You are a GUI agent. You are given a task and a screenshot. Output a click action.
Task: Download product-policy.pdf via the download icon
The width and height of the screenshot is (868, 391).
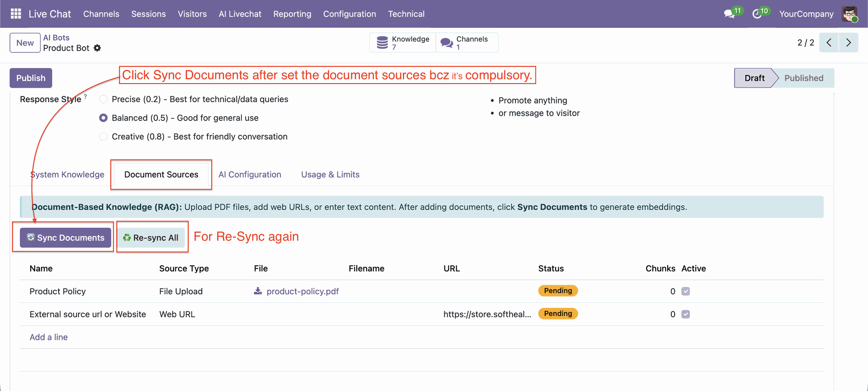pos(258,291)
